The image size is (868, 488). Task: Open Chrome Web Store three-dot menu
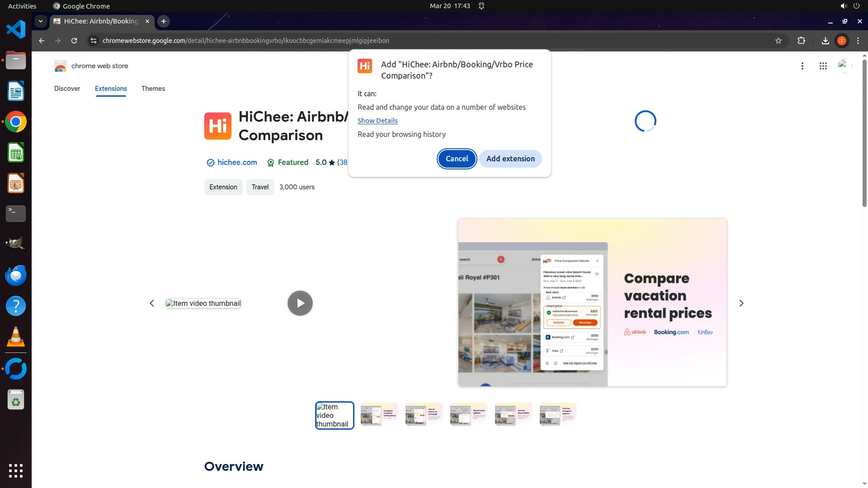(x=802, y=66)
